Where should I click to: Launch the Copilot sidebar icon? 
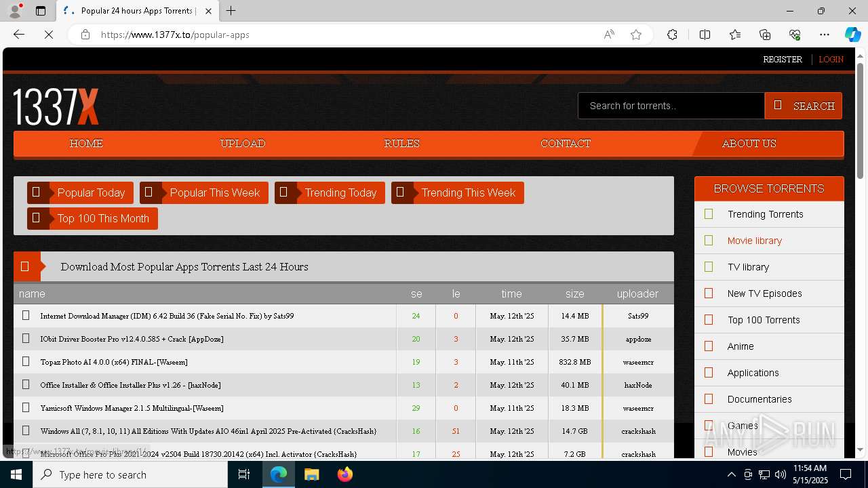(x=852, y=35)
